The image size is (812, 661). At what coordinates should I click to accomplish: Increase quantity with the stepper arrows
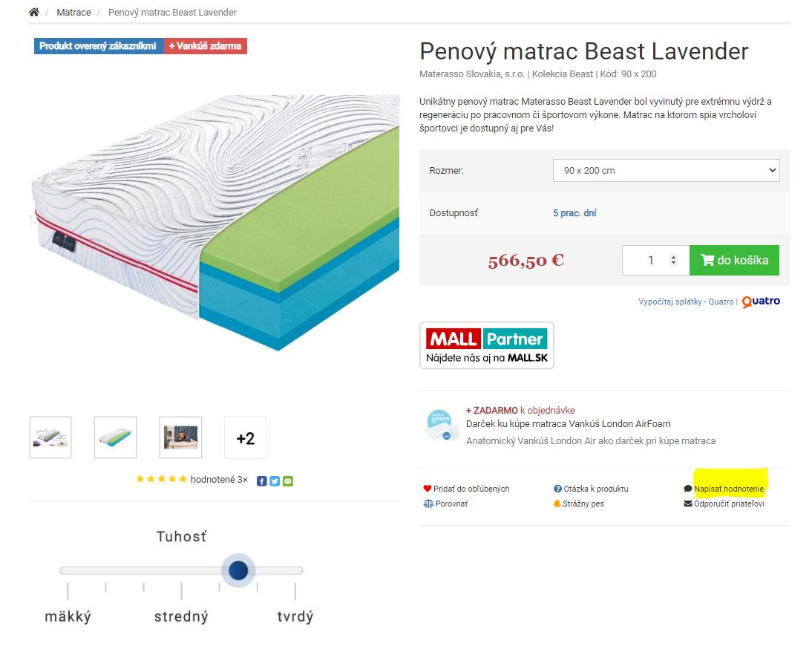tap(673, 257)
